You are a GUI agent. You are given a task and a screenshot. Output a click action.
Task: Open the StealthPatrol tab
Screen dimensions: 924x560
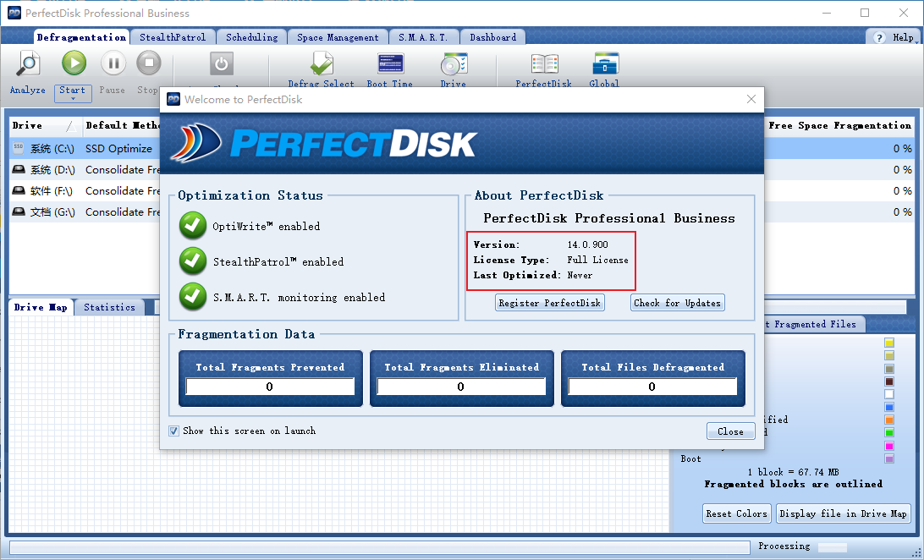(x=173, y=37)
